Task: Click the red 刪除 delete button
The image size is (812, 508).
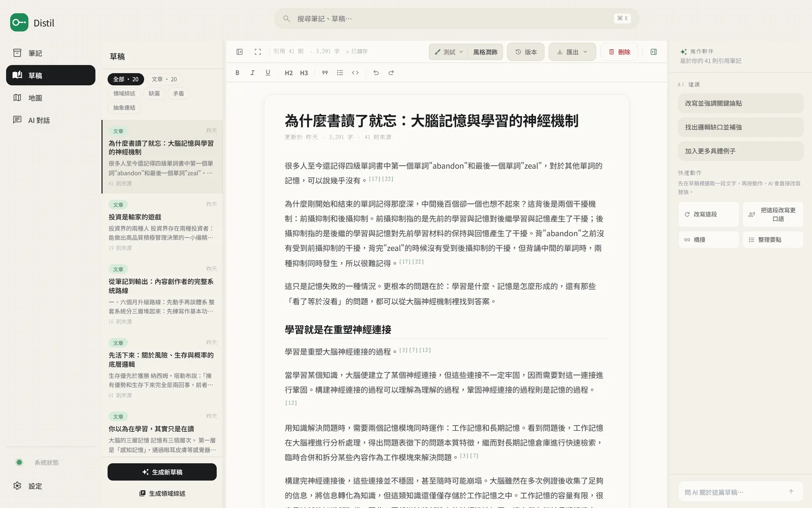Action: coord(619,52)
